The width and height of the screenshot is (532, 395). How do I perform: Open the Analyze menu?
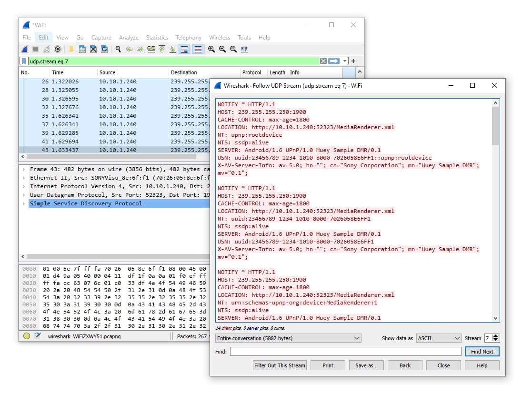(x=129, y=38)
